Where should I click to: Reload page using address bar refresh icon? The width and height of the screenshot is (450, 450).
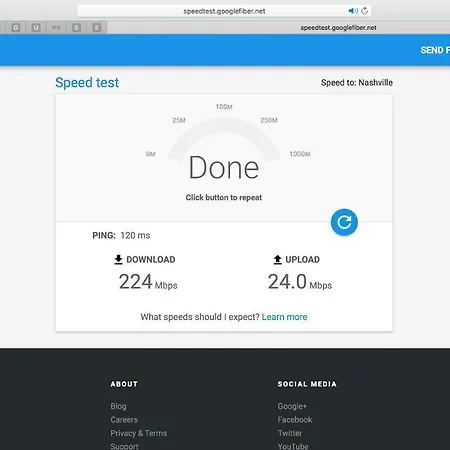365,11
